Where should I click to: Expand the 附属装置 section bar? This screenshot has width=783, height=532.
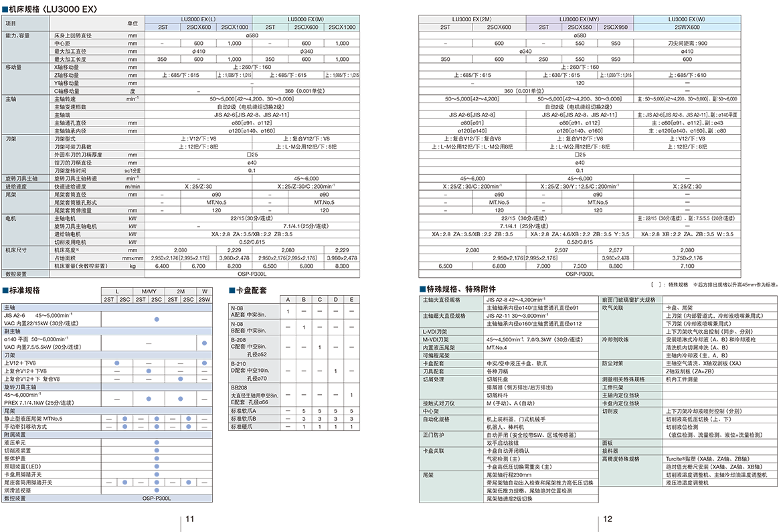point(106,434)
